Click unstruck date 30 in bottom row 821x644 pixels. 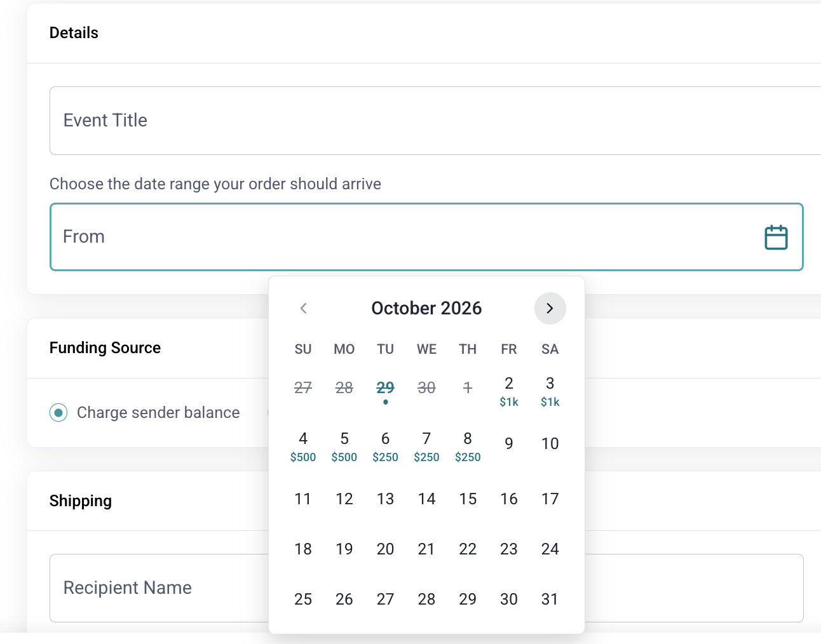(x=509, y=600)
